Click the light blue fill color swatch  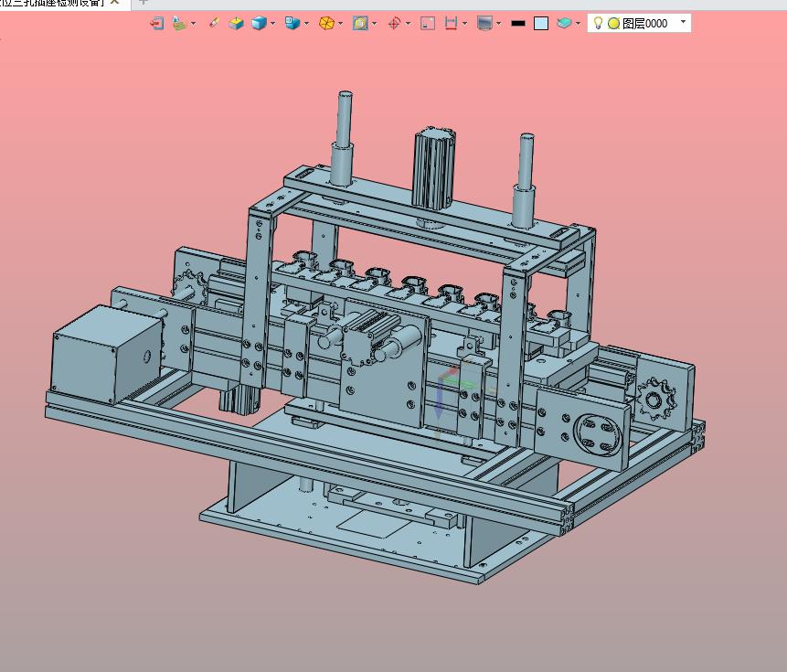[x=540, y=23]
